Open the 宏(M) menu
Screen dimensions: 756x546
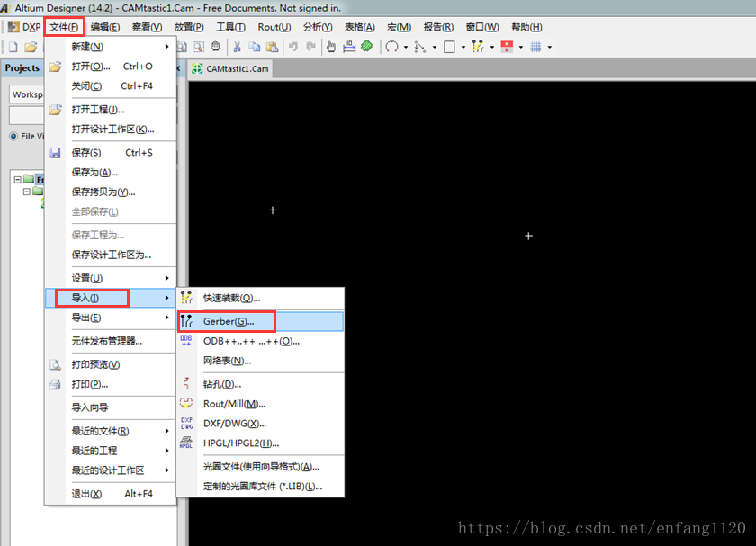(x=400, y=27)
